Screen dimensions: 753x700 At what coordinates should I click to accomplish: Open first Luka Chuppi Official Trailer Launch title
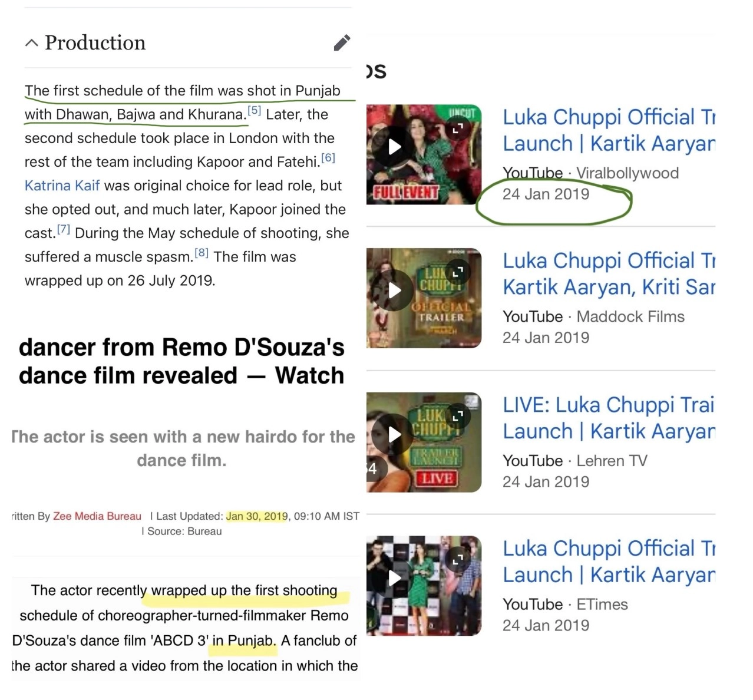(608, 130)
